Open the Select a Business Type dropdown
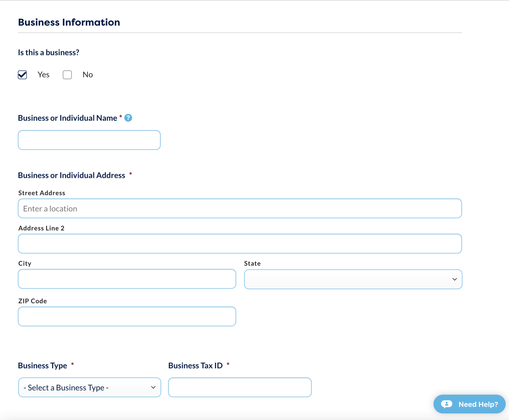Image resolution: width=509 pixels, height=420 pixels. point(89,387)
